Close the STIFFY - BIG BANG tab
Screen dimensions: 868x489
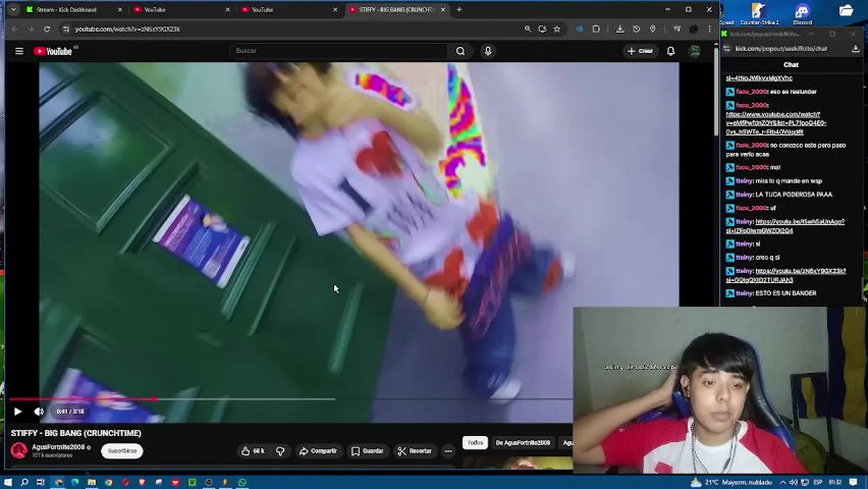[x=443, y=10]
